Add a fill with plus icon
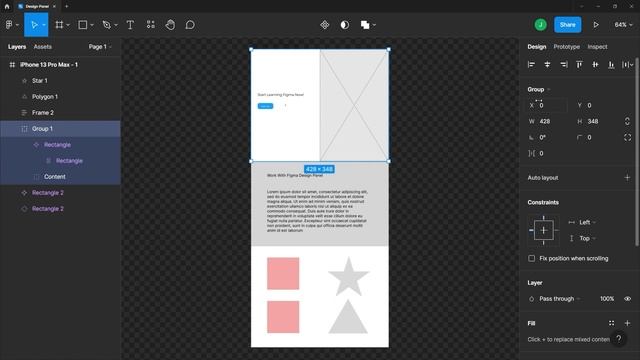 (627, 323)
